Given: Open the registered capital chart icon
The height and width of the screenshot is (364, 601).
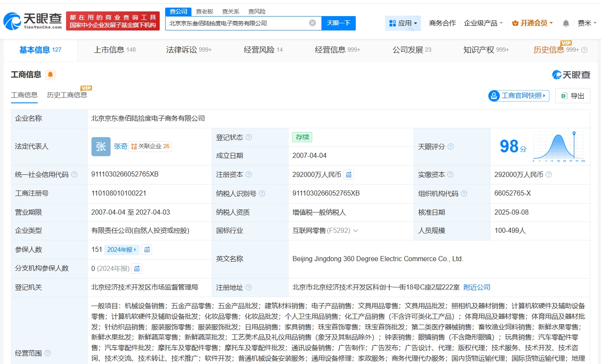Looking at the screenshot, I should (x=349, y=174).
